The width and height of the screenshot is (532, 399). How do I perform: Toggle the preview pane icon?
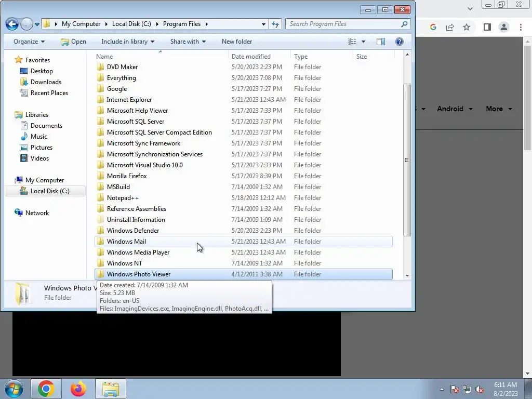(381, 42)
